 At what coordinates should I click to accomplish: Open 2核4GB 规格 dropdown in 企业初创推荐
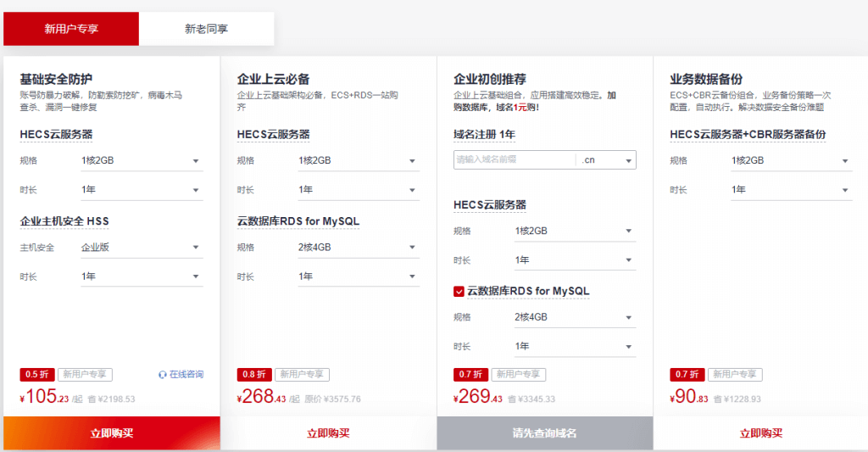[x=576, y=317]
